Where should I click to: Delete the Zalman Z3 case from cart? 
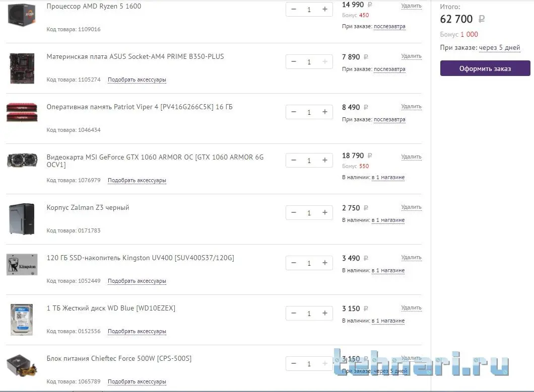pyautogui.click(x=411, y=207)
